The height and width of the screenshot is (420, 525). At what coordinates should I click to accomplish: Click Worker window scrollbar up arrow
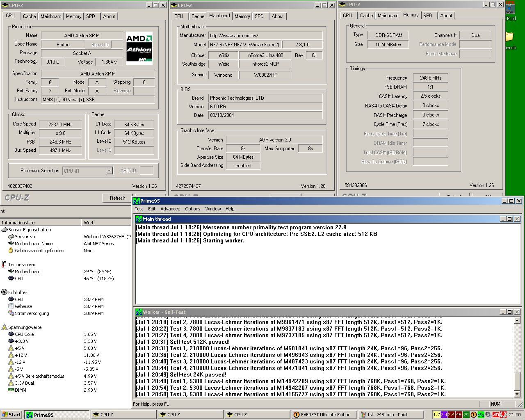(x=518, y=321)
